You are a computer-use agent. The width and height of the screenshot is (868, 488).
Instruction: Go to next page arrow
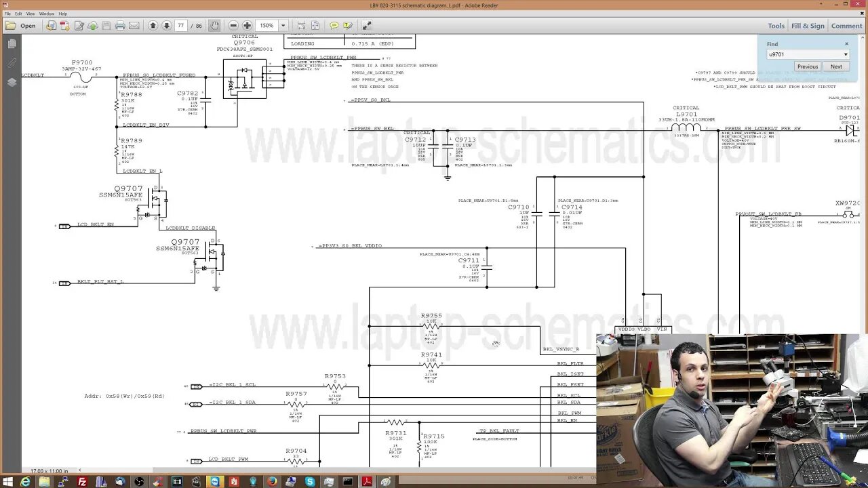(x=166, y=26)
